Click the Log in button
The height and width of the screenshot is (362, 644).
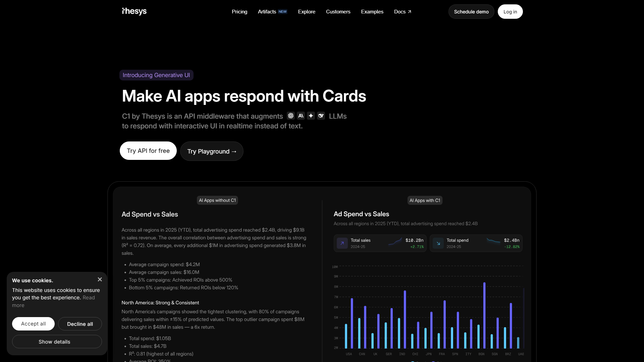[510, 12]
